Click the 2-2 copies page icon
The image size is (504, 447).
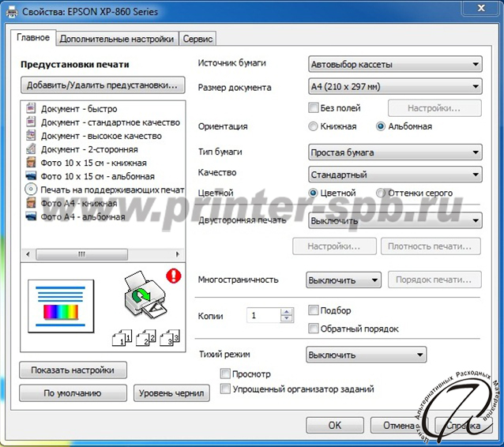tap(146, 338)
